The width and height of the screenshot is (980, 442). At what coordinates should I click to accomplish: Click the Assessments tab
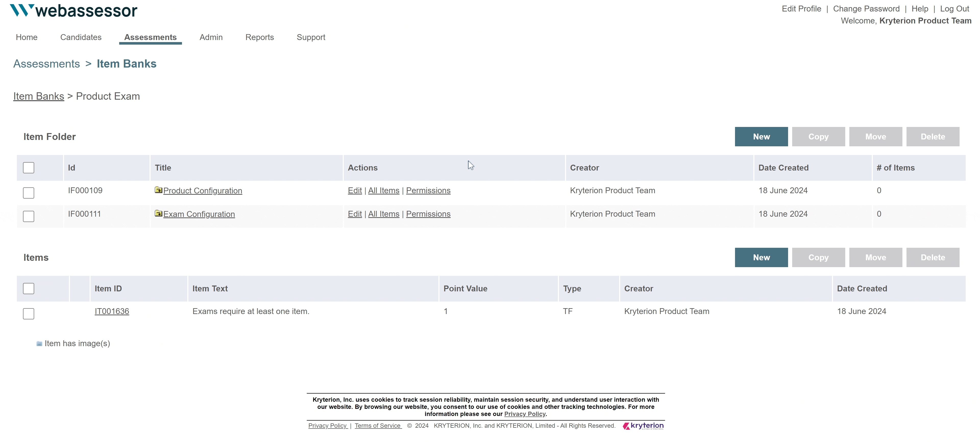pos(151,37)
